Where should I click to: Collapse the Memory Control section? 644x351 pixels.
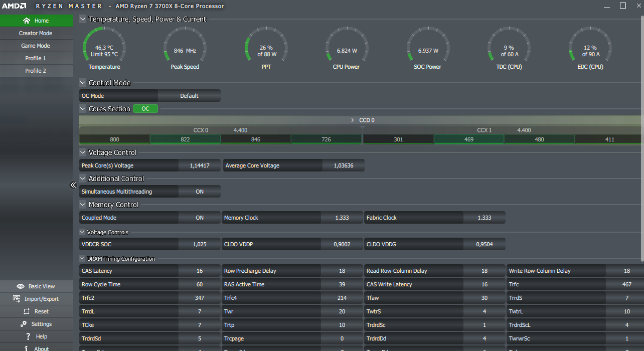(x=83, y=205)
